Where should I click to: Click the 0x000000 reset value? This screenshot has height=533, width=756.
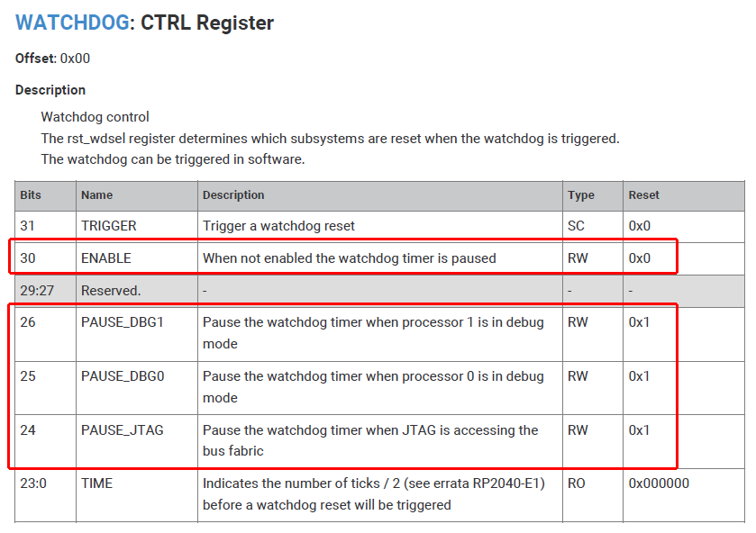[658, 483]
